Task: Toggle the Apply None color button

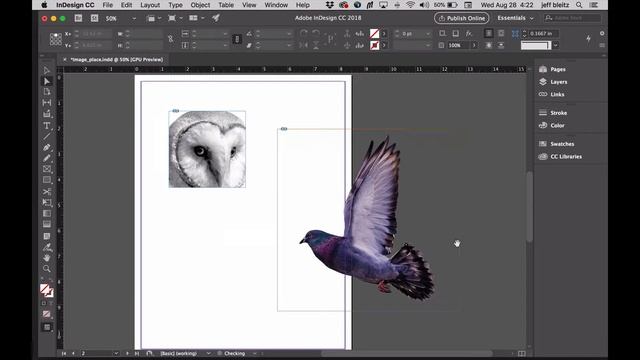Action: [47, 314]
